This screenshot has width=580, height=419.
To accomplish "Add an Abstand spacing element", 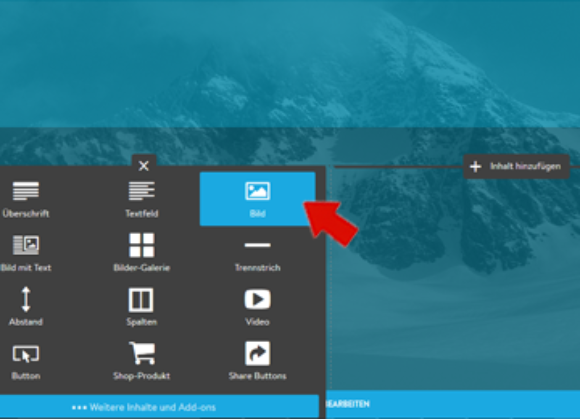I will click(26, 307).
